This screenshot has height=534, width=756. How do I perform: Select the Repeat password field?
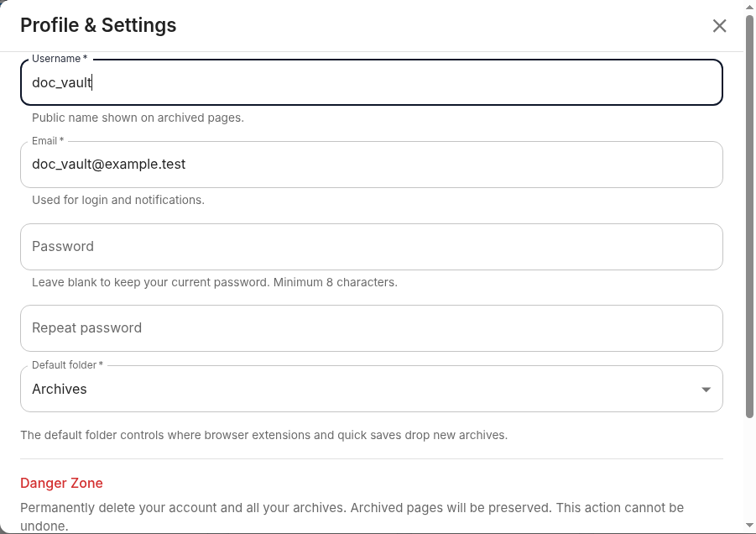[x=371, y=328]
